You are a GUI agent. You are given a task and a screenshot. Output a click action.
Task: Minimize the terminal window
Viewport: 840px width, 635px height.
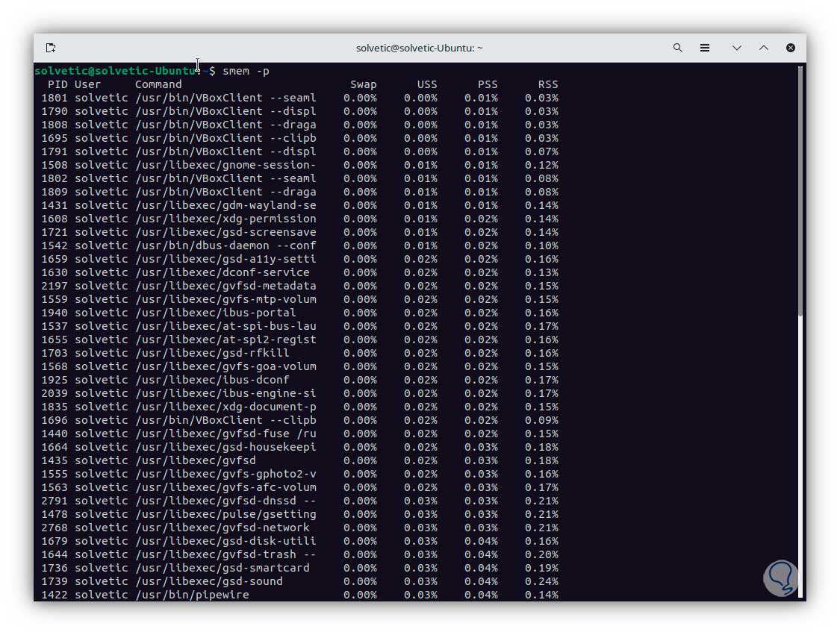tap(737, 48)
